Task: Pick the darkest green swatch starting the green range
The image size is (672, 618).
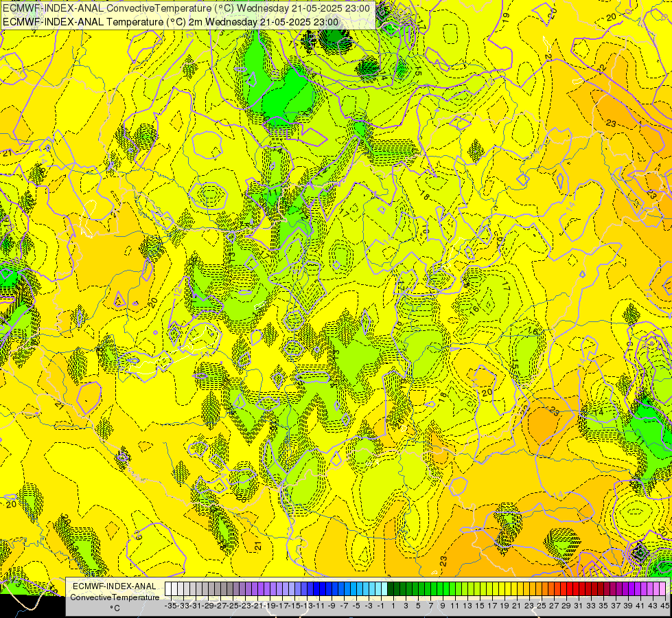Action: 391,589
